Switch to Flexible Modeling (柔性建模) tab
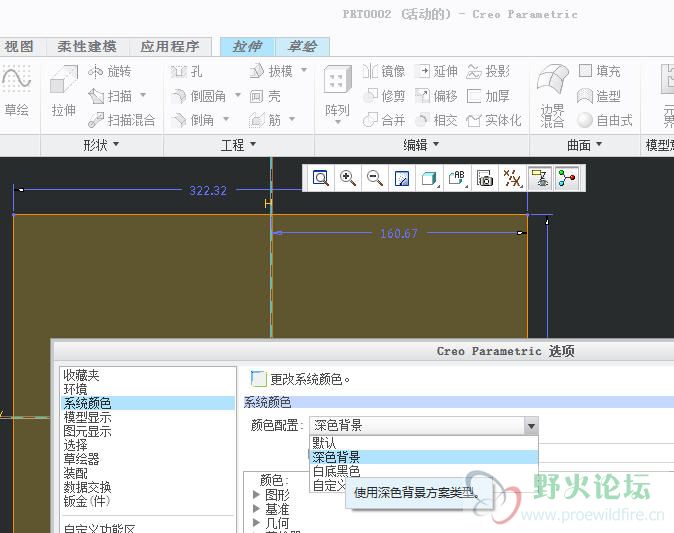The height and width of the screenshot is (533, 674). 87,46
